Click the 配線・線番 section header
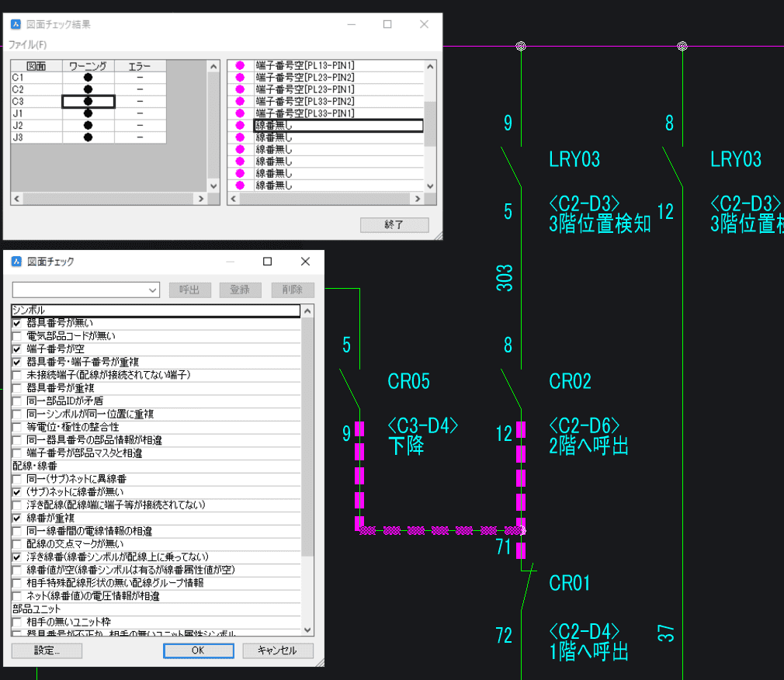Viewport: 784px width, 680px height. (x=155, y=466)
